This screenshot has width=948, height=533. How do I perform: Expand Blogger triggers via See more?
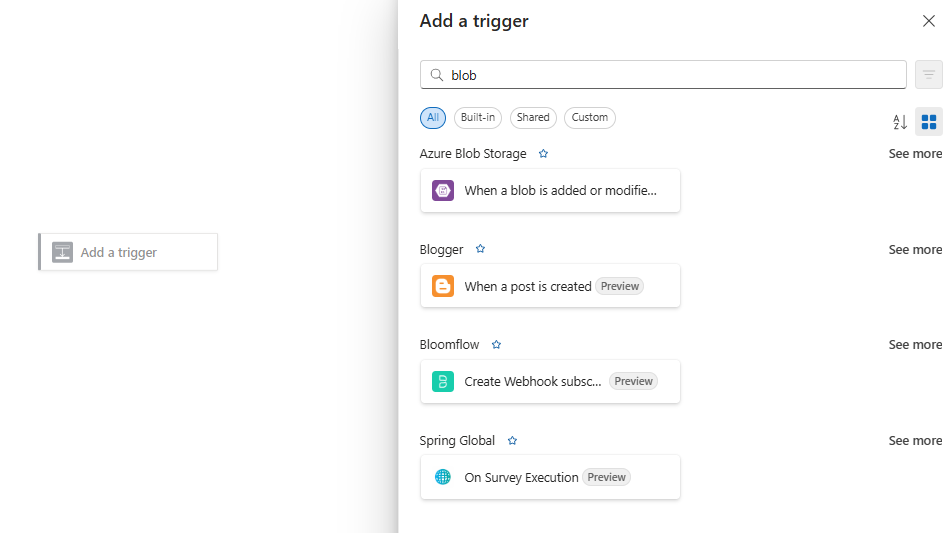click(x=915, y=250)
